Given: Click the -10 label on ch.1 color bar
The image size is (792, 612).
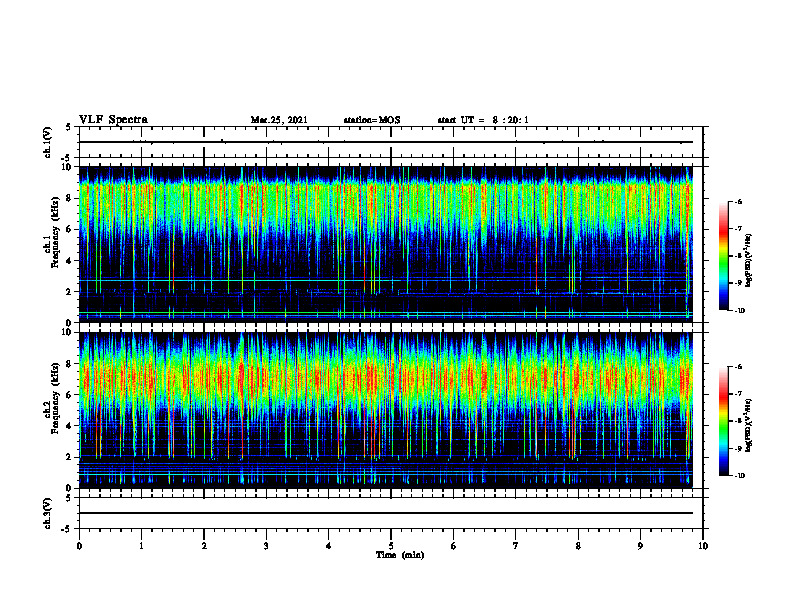Looking at the screenshot, I should pyautogui.click(x=739, y=311).
